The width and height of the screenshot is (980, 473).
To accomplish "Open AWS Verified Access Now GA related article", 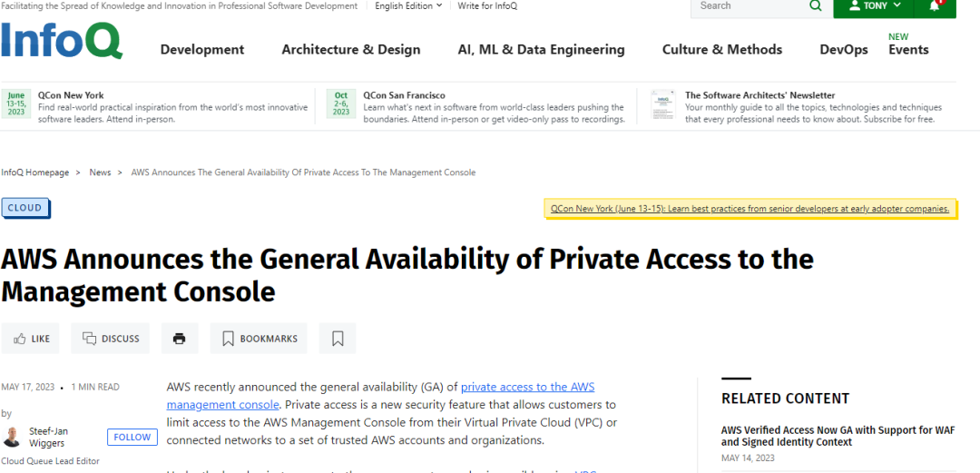I will tap(839, 436).
